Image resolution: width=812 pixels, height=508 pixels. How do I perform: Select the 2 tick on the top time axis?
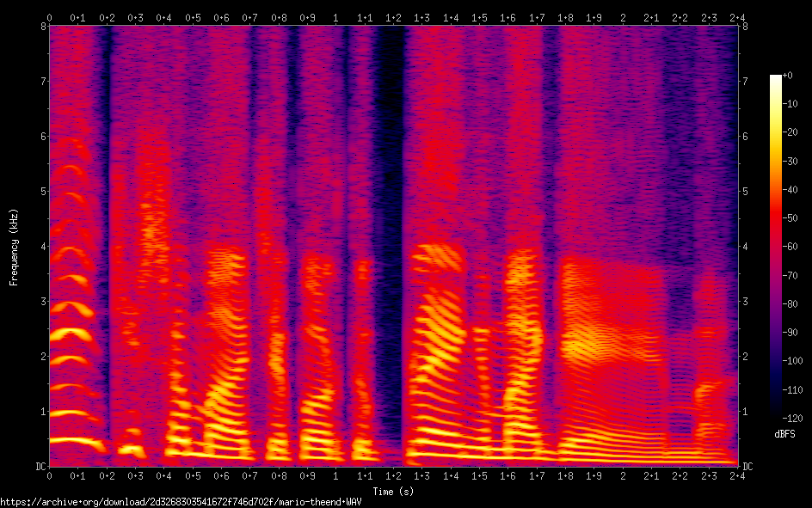pos(623,17)
